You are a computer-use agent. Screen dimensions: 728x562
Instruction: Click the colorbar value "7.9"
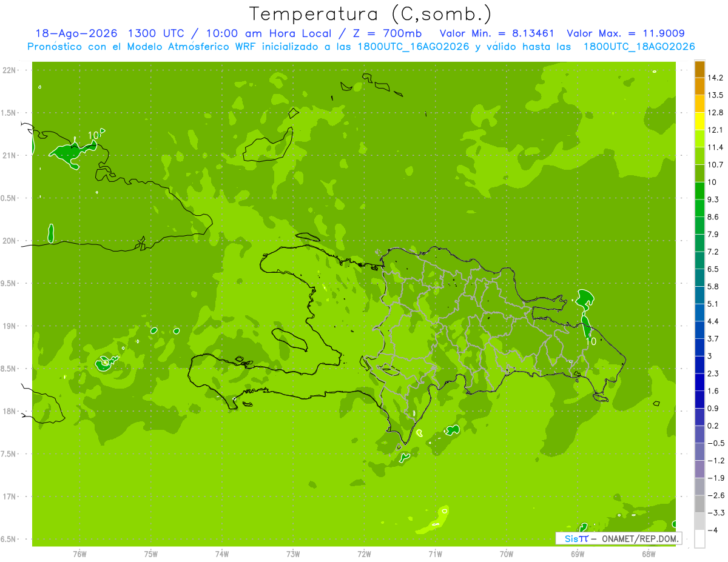714,234
